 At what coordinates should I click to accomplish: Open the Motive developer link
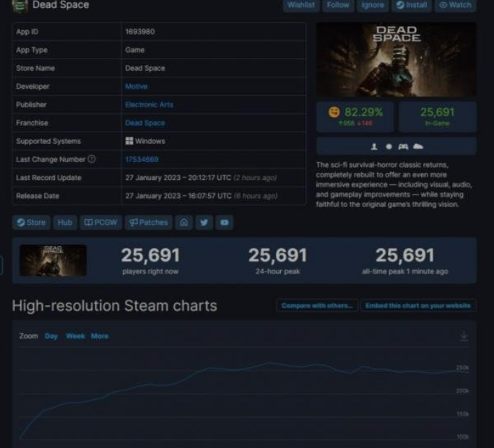coord(136,87)
